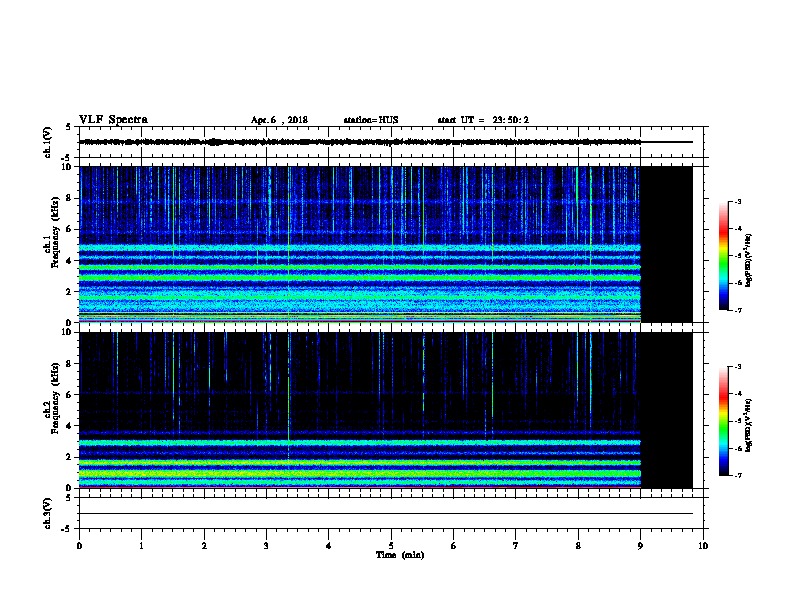Click the black no-data region in ch.2 spectrogram

[667, 410]
